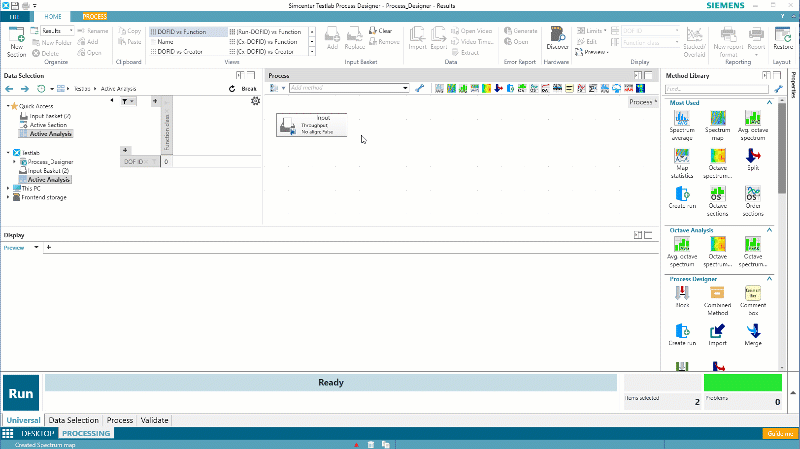
Task: Open settings gear in Data Selection
Action: coord(256,101)
